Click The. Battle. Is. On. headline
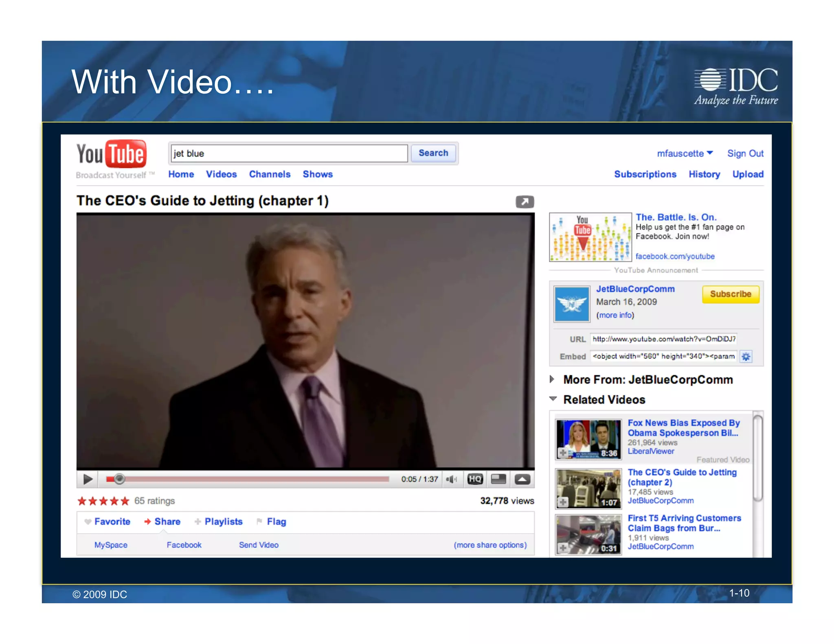Image resolution: width=834 pixels, height=644 pixels. pos(676,217)
